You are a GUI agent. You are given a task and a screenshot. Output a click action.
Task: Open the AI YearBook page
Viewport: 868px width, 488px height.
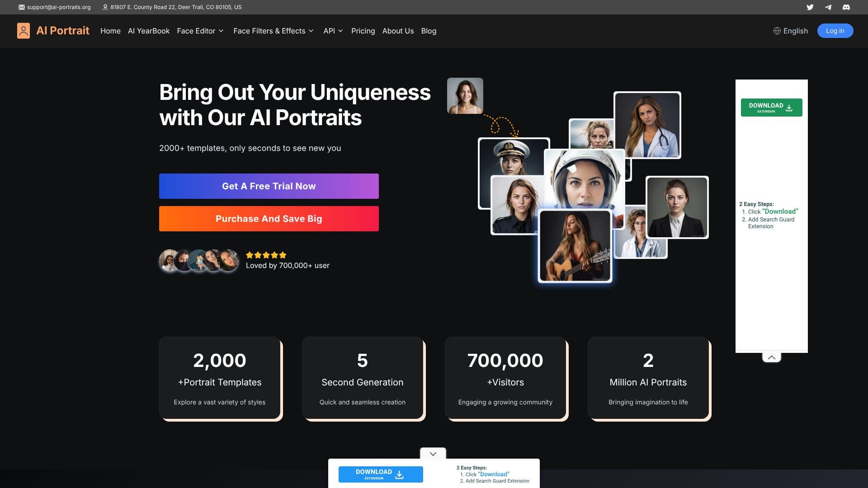tap(149, 31)
